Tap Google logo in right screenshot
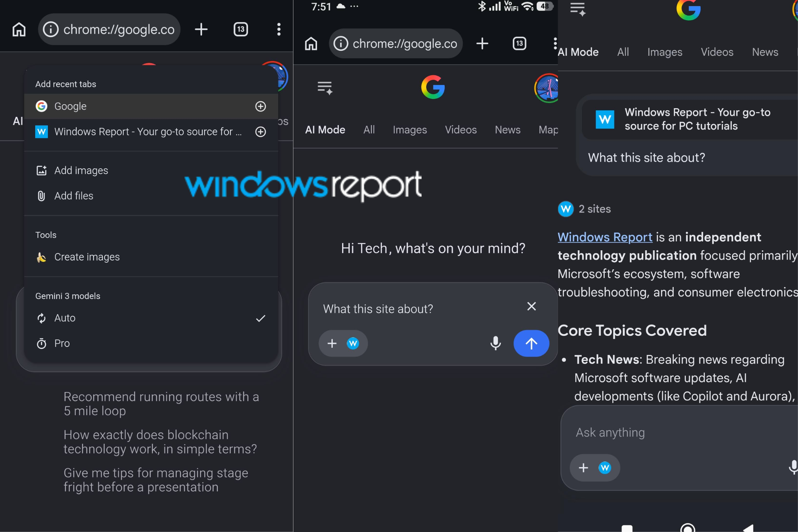Viewport: 798px width, 532px height. tap(689, 9)
